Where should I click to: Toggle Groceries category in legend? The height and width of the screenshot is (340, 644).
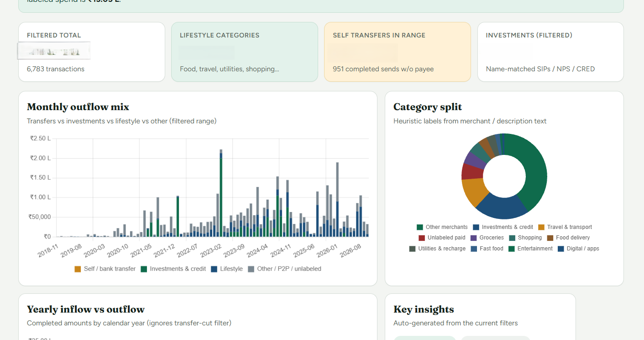click(487, 238)
